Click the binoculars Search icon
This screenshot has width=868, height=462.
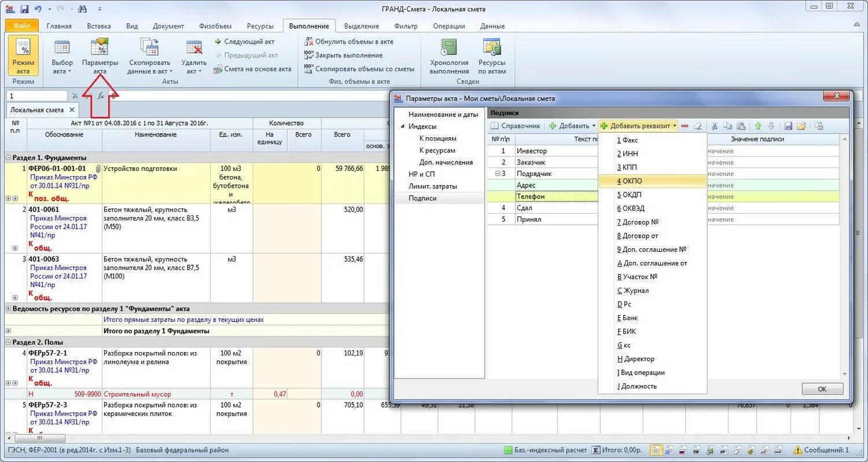pyautogui.click(x=82, y=9)
